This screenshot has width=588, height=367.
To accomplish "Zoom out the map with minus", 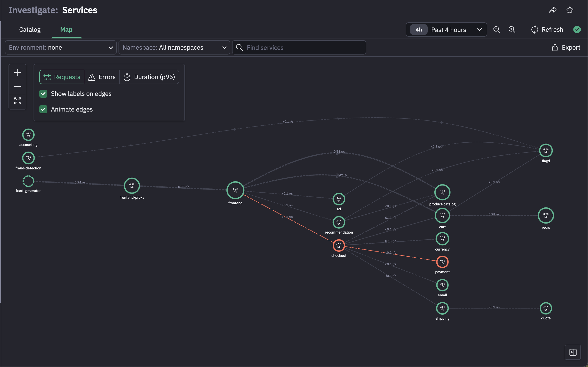I will pyautogui.click(x=17, y=86).
